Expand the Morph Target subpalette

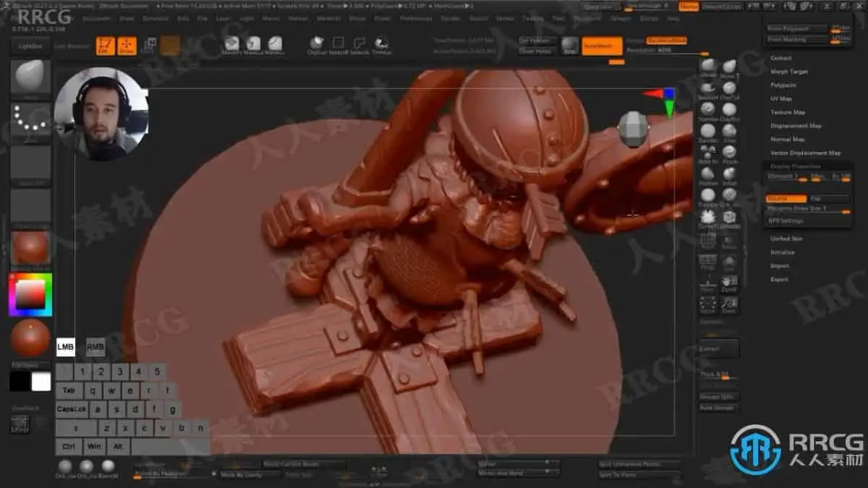pyautogui.click(x=789, y=72)
